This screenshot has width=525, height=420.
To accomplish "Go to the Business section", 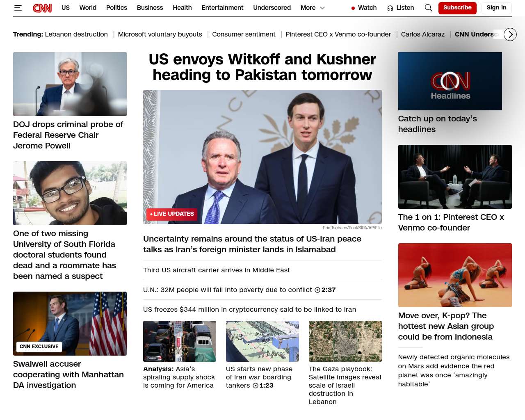I will 150,8.
